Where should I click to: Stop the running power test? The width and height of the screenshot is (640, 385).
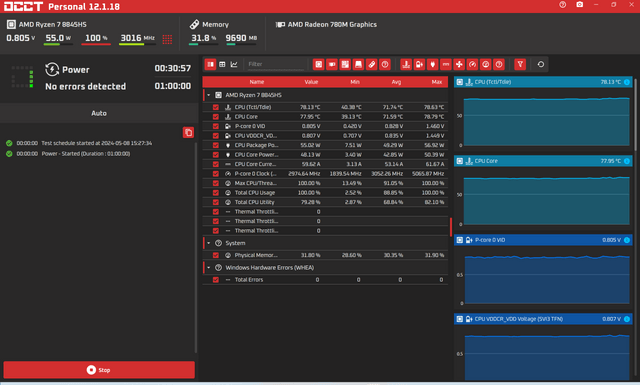click(99, 370)
